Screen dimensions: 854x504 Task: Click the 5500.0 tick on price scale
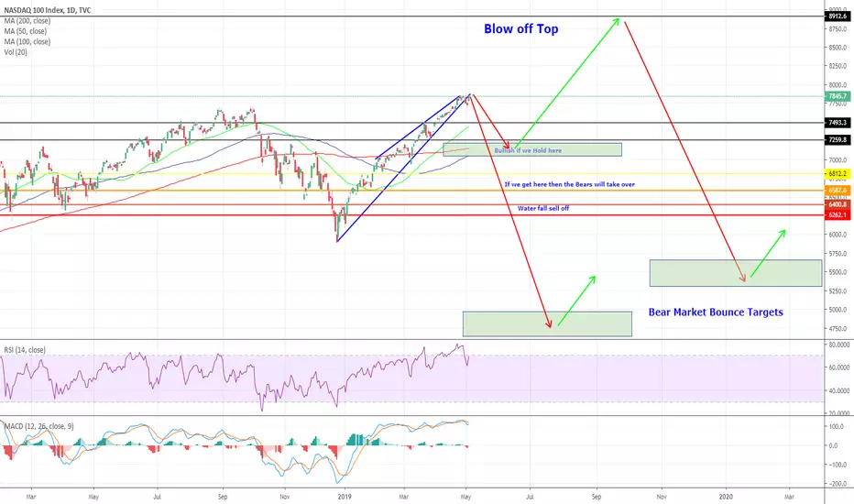pos(838,272)
